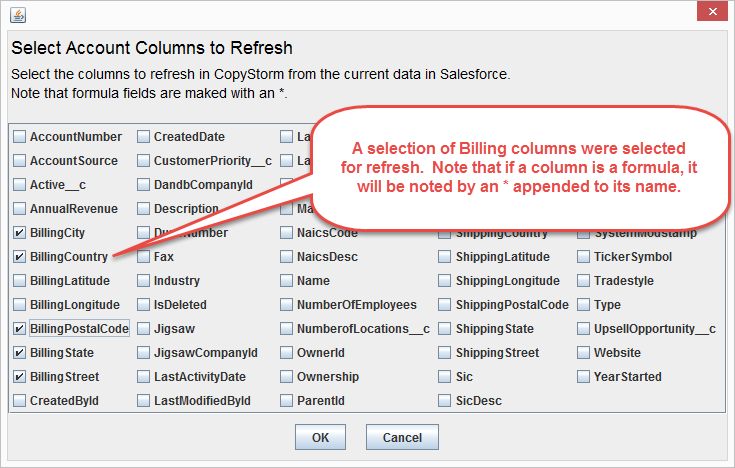
Task: Uncheck the BillingCity checkbox
Action: tap(19, 233)
